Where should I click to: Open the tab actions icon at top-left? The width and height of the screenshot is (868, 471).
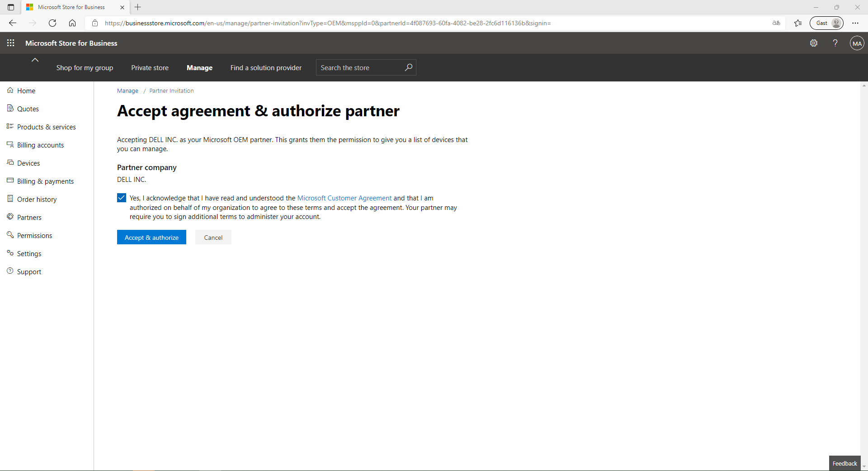[11, 7]
